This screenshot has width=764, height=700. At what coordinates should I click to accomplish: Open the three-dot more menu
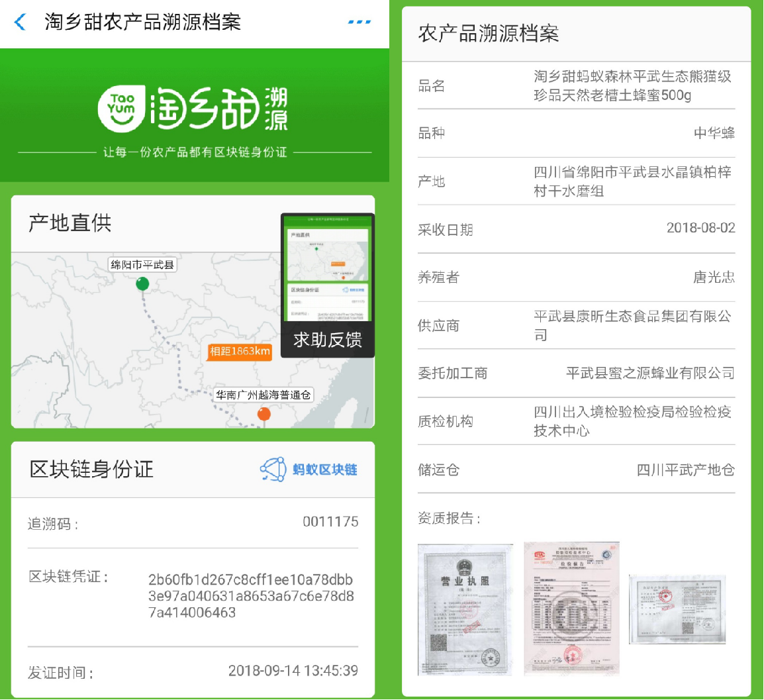pos(359,22)
